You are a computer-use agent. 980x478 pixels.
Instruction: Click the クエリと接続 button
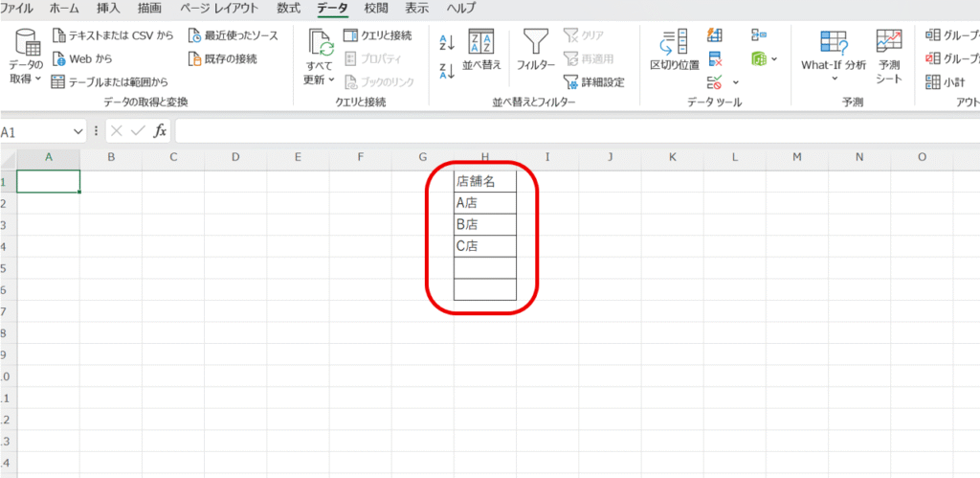(378, 35)
